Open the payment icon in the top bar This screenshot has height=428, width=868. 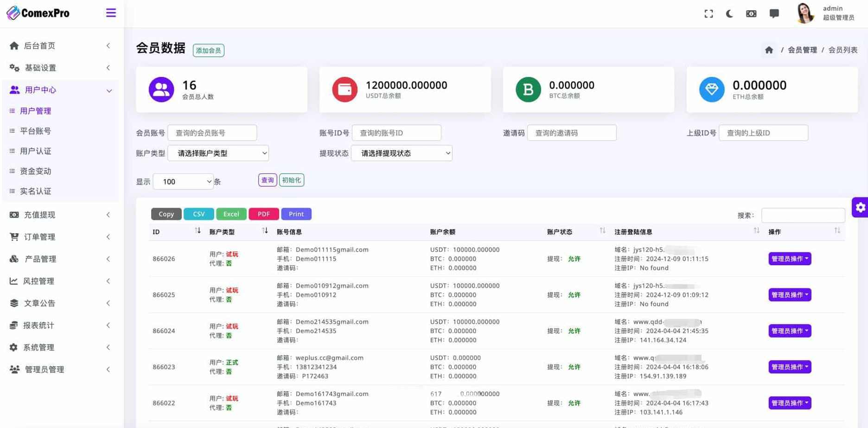[x=751, y=14]
